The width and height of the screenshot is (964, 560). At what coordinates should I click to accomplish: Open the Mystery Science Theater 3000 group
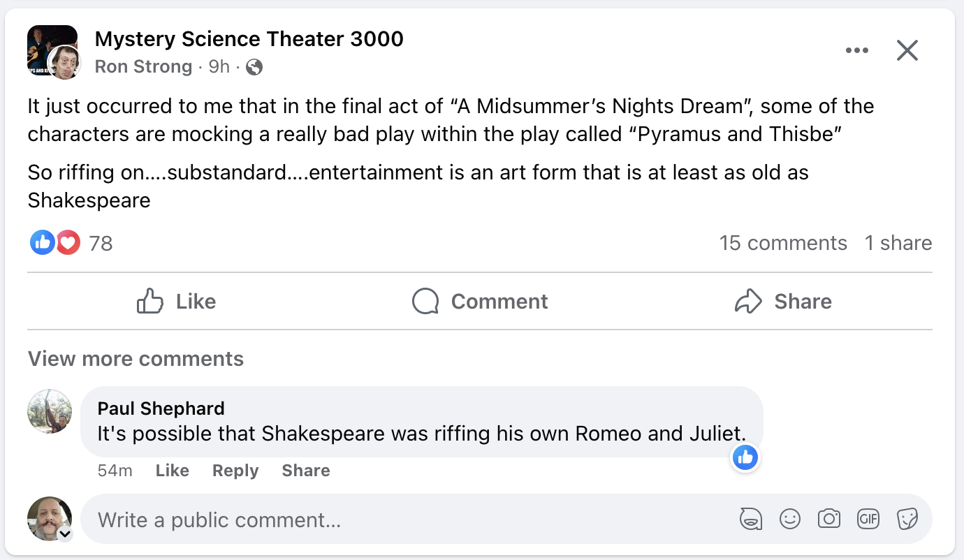click(249, 39)
